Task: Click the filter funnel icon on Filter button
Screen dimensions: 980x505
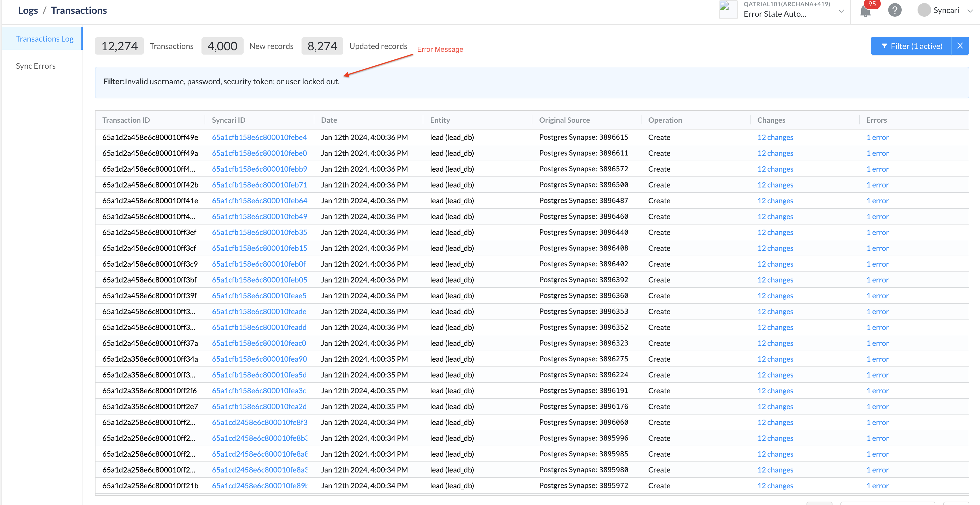Action: 885,46
